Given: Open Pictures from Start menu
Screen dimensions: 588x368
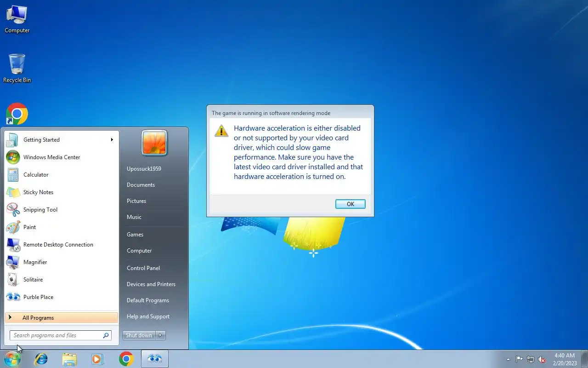Looking at the screenshot, I should tap(136, 201).
